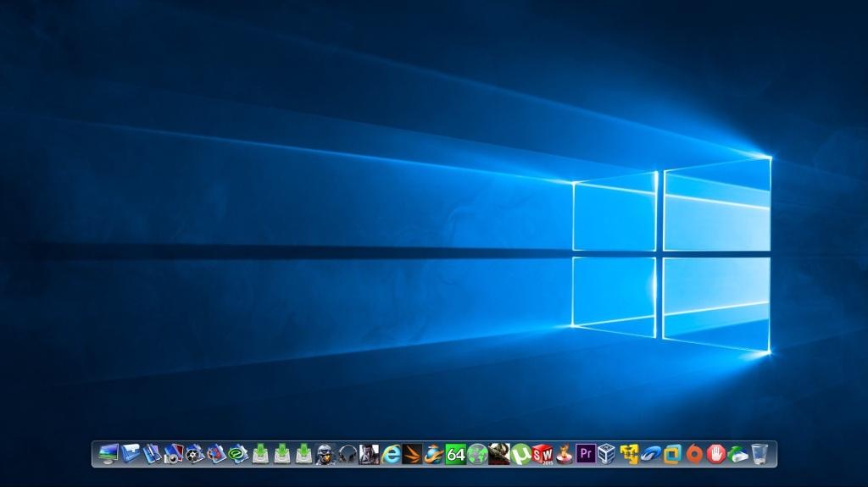Screen dimensions: 868x487
Task: Click the green arrow remove drive icon
Action: click(738, 454)
